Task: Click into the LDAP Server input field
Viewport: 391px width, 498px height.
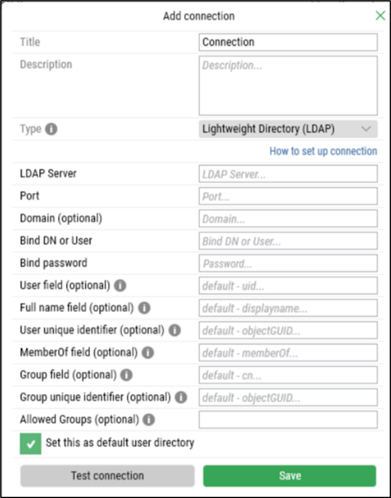Action: click(x=288, y=174)
